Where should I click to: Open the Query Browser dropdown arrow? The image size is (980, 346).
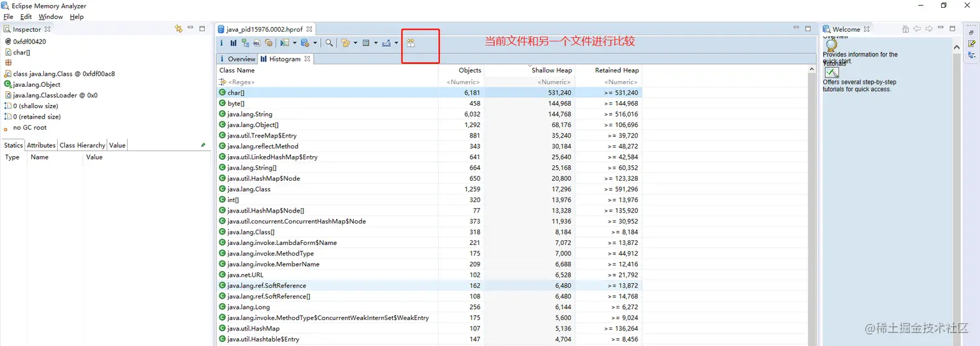click(x=315, y=43)
